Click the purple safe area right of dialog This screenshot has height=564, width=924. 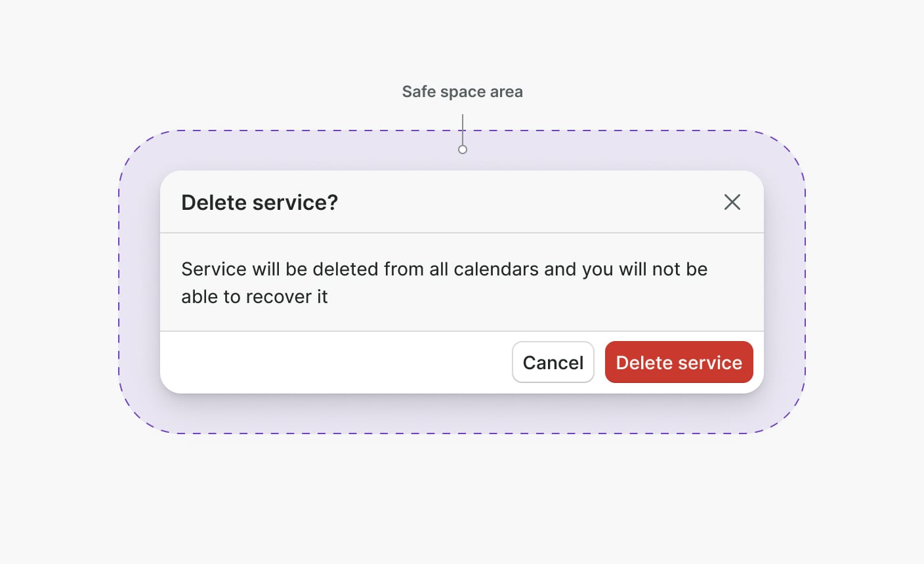[x=784, y=282]
